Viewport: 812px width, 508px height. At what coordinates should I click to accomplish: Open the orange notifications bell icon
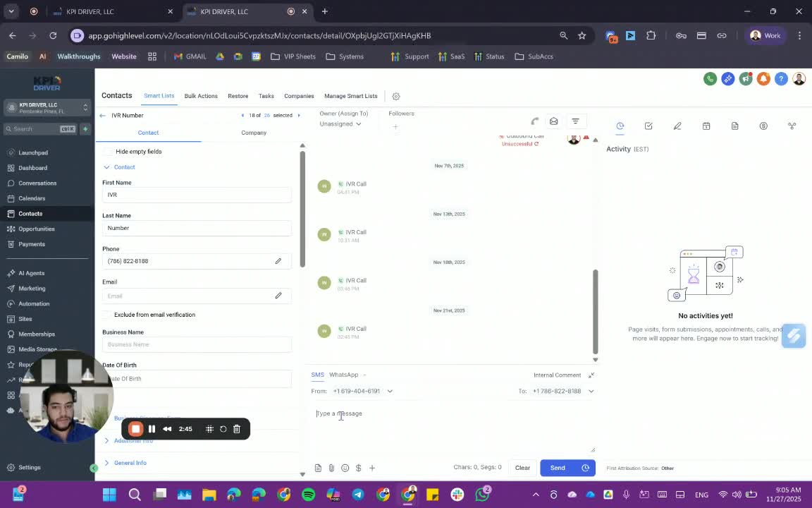pos(763,79)
